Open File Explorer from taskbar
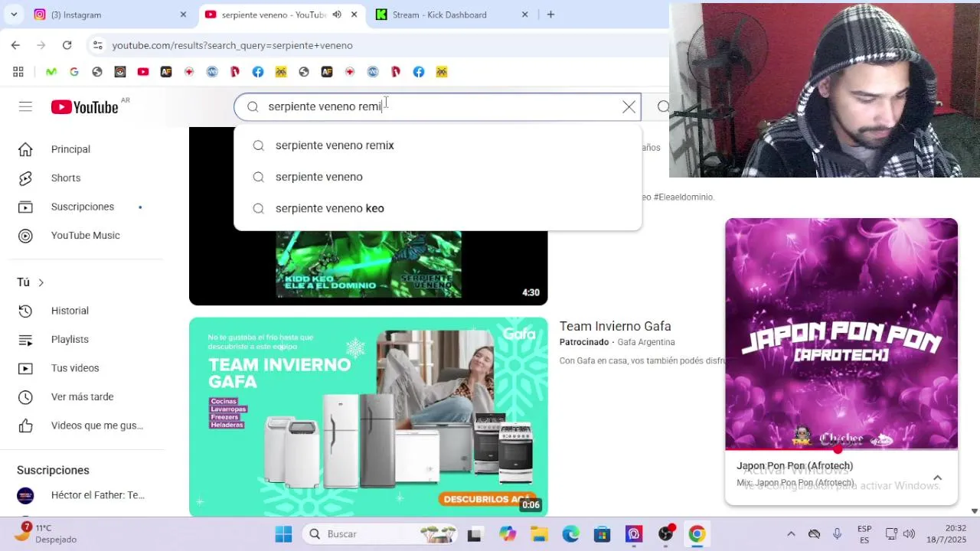This screenshot has height=551, width=980. [x=539, y=534]
